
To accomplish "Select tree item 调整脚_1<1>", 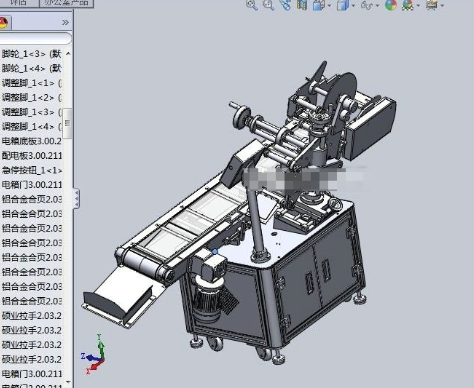I will click(x=32, y=83).
